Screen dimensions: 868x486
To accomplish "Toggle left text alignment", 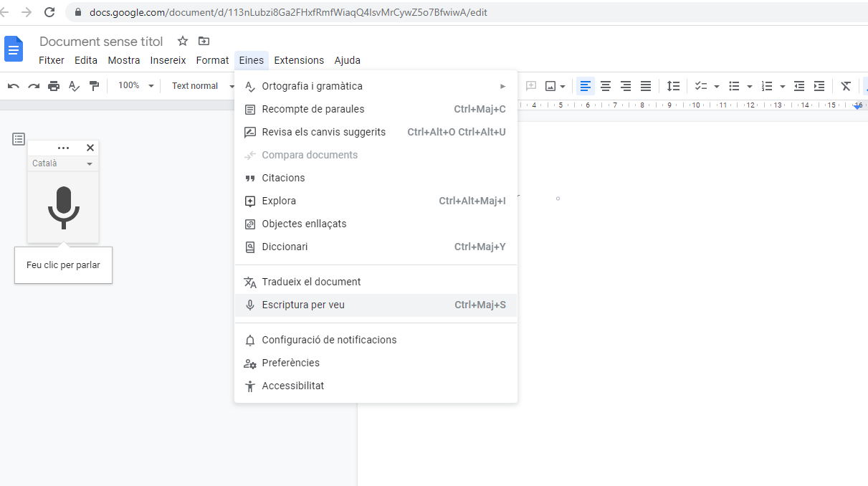I will click(586, 86).
